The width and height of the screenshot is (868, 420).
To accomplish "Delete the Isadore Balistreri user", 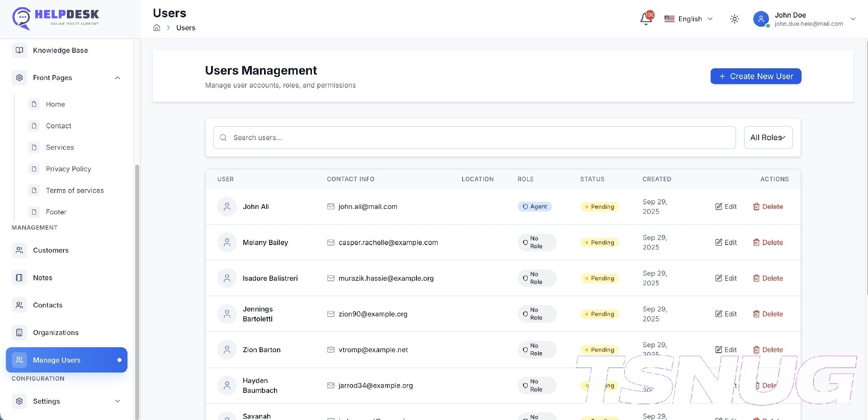I will click(x=768, y=278).
